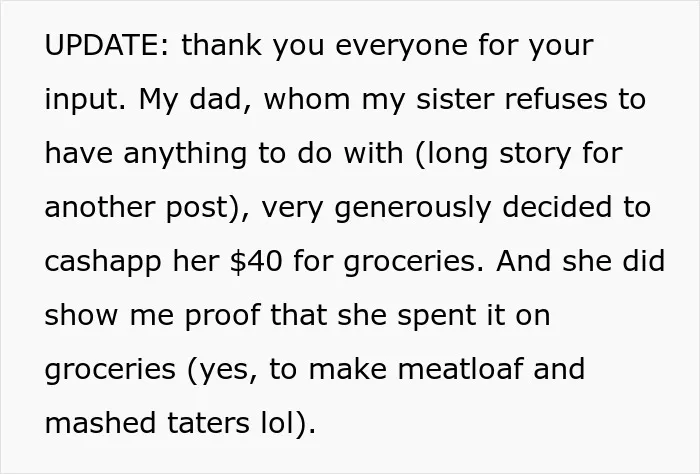Click the word groceries before And she

[x=411, y=263]
